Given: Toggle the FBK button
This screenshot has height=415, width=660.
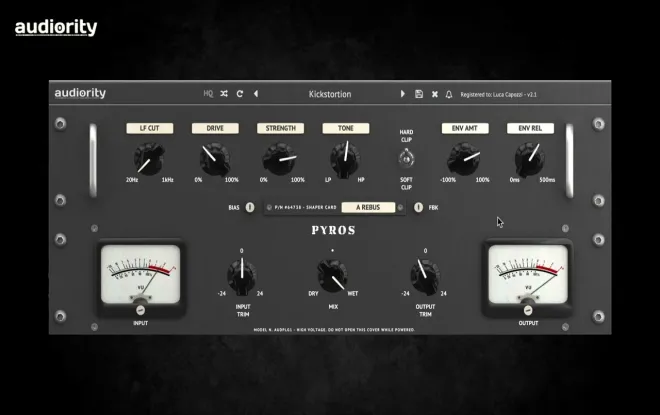Looking at the screenshot, I should (x=418, y=208).
